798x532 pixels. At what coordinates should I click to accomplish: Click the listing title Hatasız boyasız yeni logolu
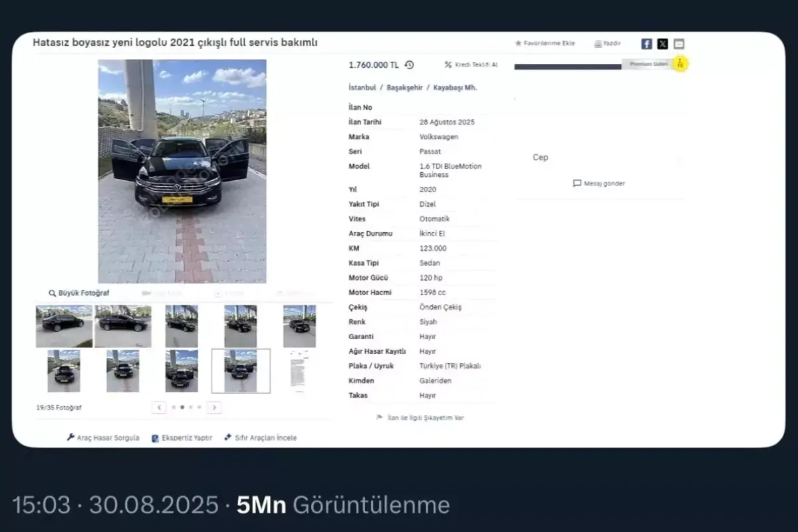(175, 43)
